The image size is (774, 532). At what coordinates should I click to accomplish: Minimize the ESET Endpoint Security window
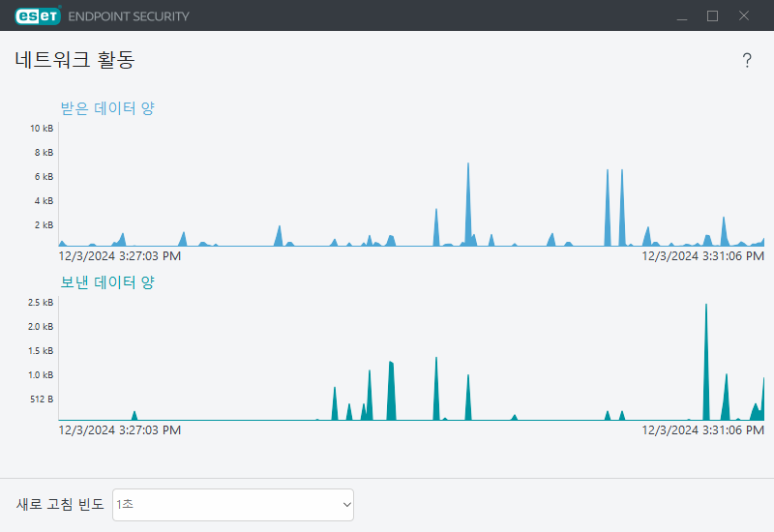(682, 15)
